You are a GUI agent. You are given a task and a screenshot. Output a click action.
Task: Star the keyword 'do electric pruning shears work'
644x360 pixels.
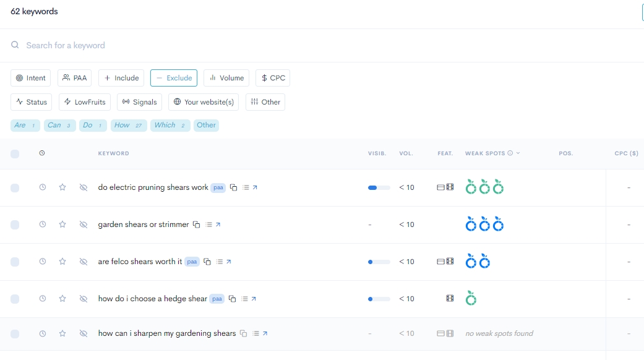click(x=62, y=187)
